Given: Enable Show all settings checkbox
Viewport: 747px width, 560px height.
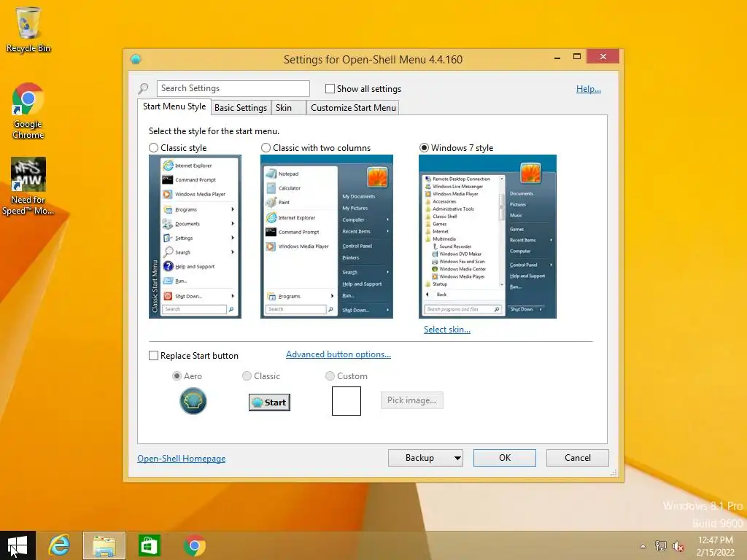Looking at the screenshot, I should pyautogui.click(x=330, y=88).
